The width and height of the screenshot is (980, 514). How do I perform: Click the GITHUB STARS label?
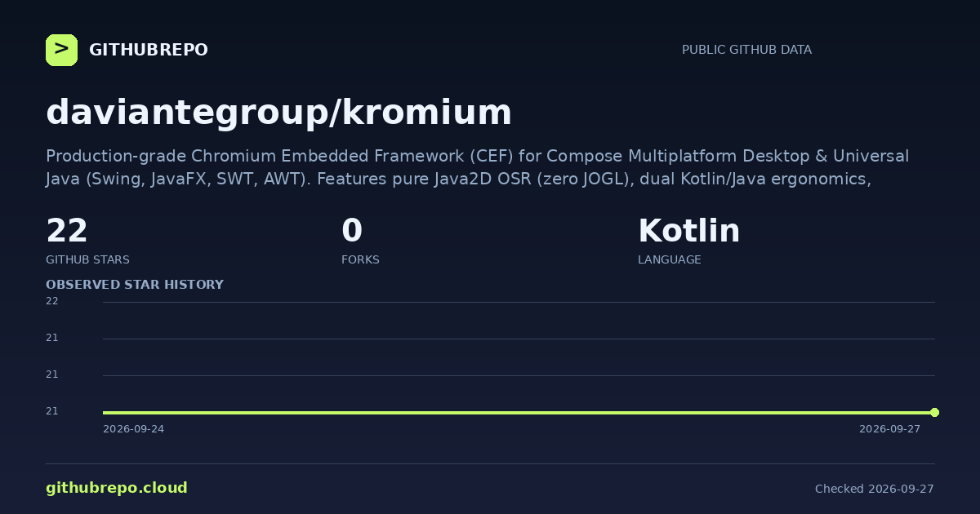pyautogui.click(x=87, y=259)
